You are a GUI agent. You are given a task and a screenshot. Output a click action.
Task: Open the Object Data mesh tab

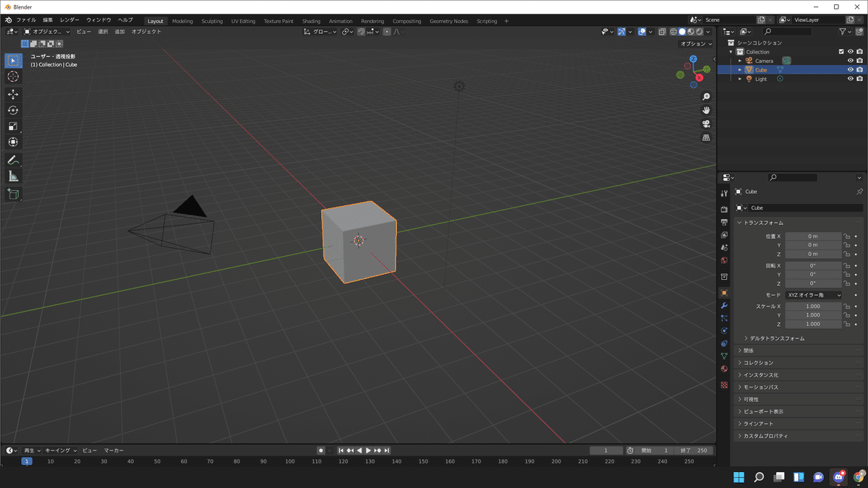point(724,356)
